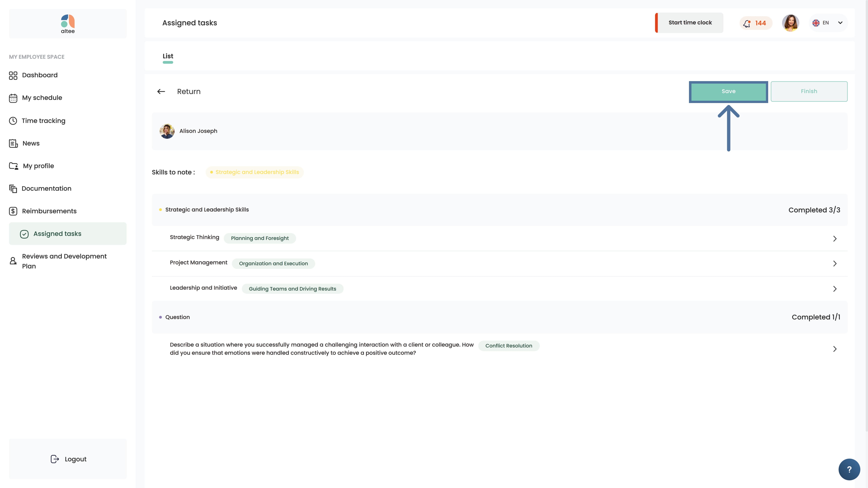Click the EN language label
This screenshot has height=488, width=868.
[x=825, y=23]
